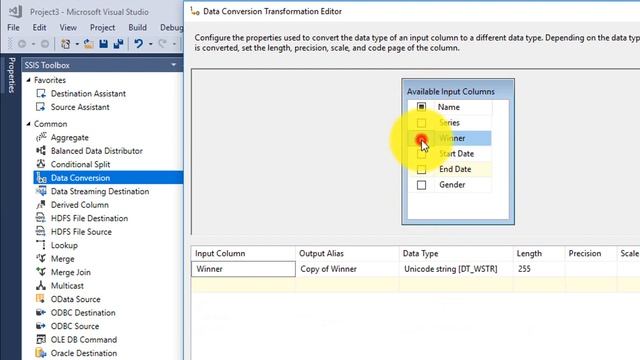Open the Unicode string Data Type dropdown
Screen dimensions: 640x360
(456, 269)
